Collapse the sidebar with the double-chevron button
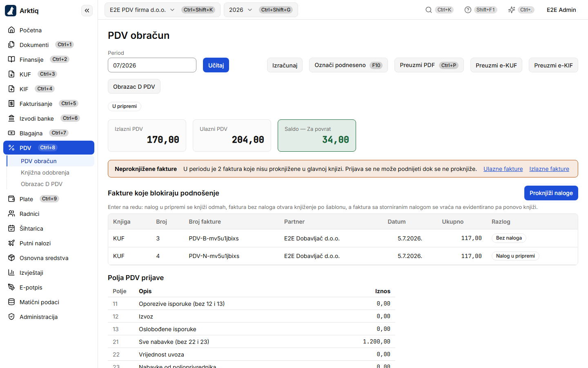 pyautogui.click(x=87, y=11)
